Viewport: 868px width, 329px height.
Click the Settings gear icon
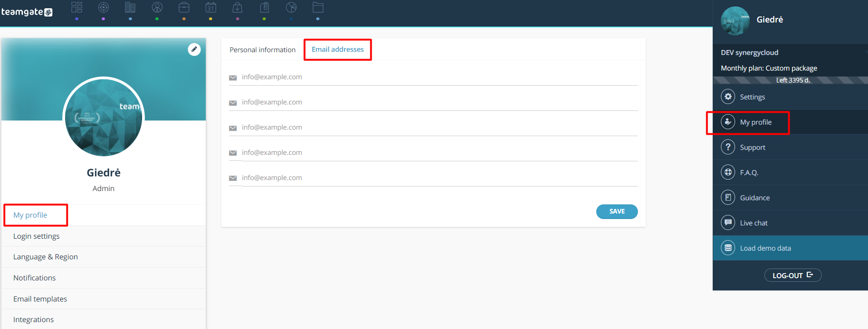(x=728, y=97)
